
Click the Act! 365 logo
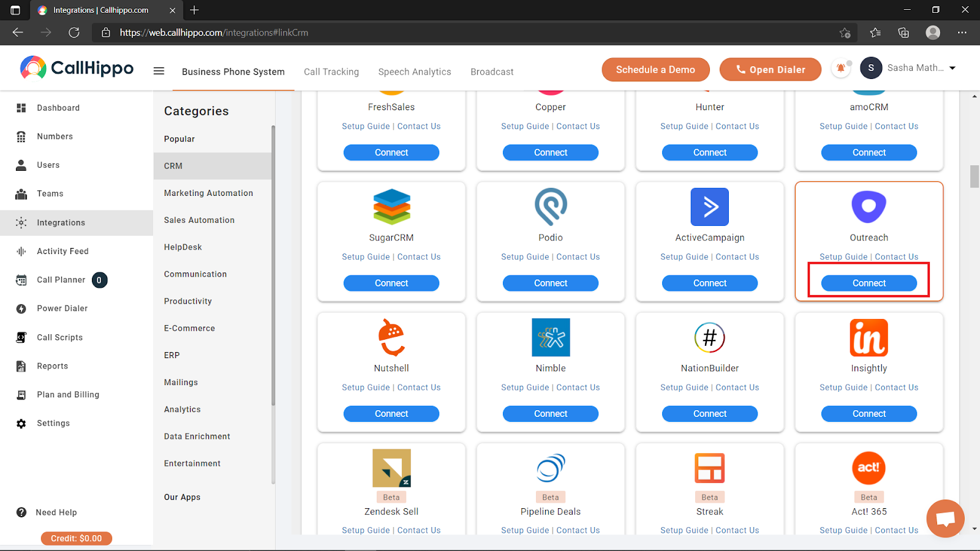(869, 468)
